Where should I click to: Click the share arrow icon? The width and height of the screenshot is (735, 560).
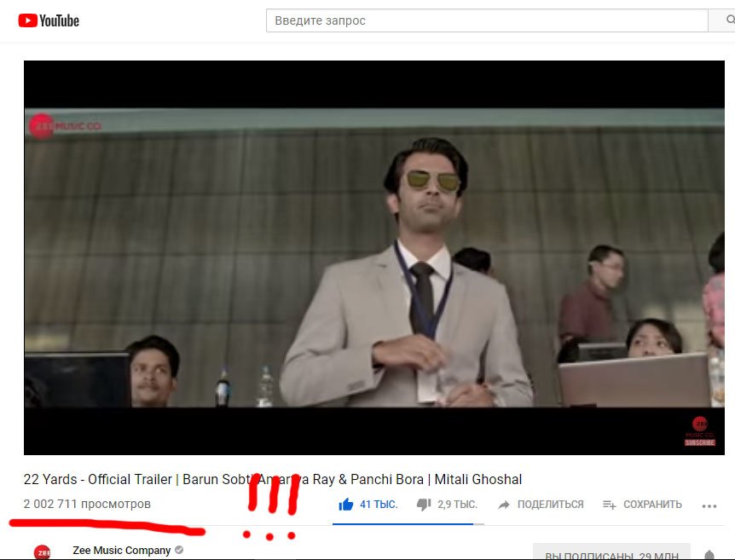click(504, 505)
